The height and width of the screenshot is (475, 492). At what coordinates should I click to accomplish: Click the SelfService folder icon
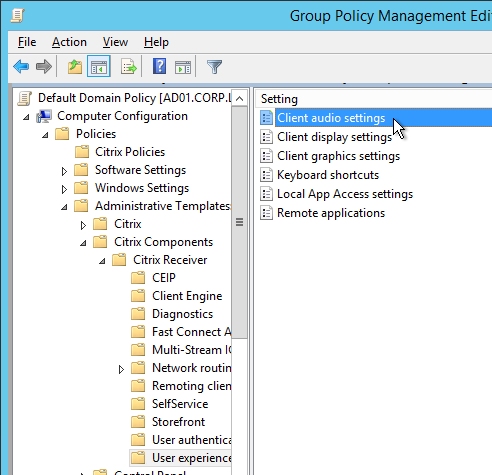(x=138, y=404)
